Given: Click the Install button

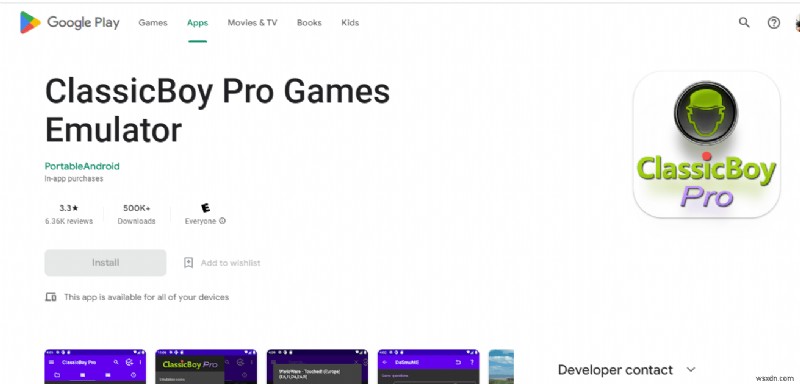Looking at the screenshot, I should pos(105,263).
